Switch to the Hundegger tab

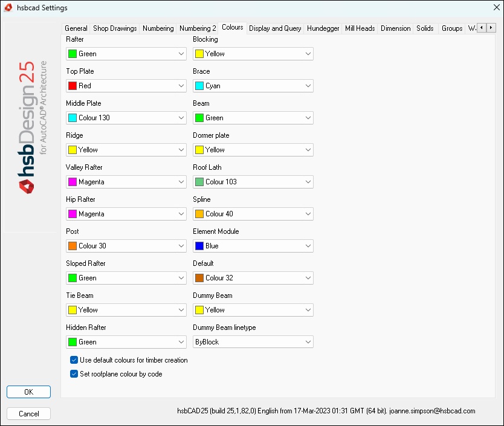323,28
